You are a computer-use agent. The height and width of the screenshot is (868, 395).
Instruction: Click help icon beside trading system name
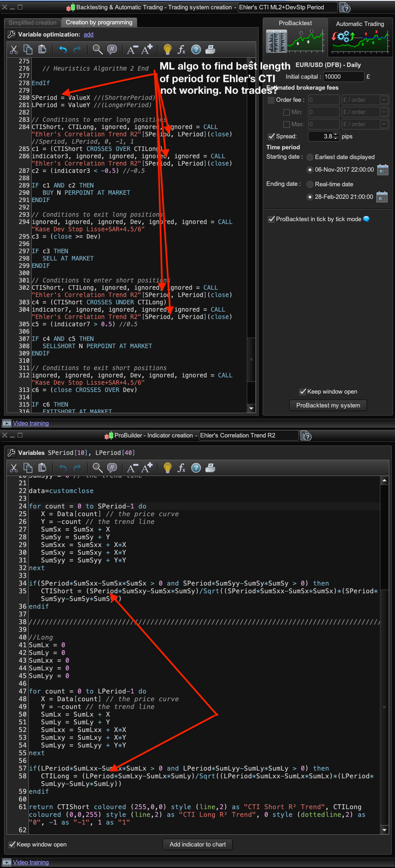pyautogui.click(x=345, y=8)
